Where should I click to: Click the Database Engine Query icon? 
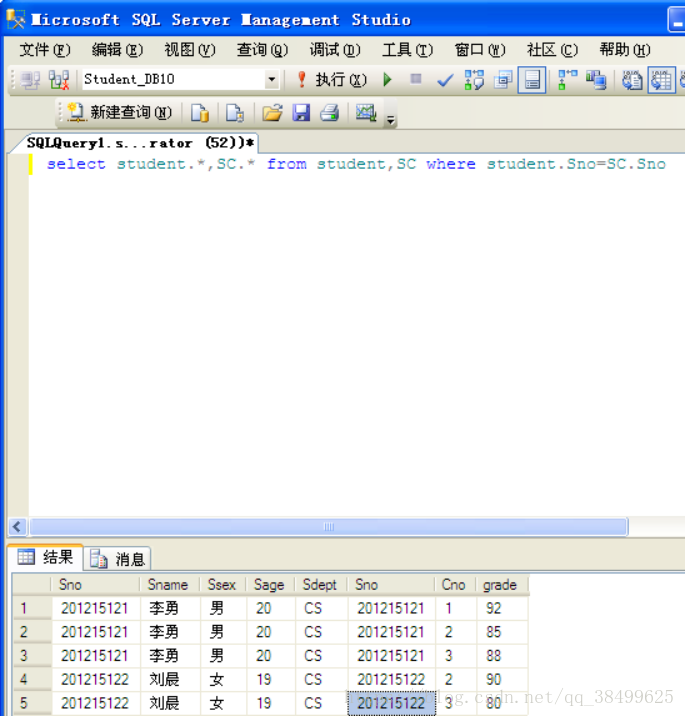[200, 112]
